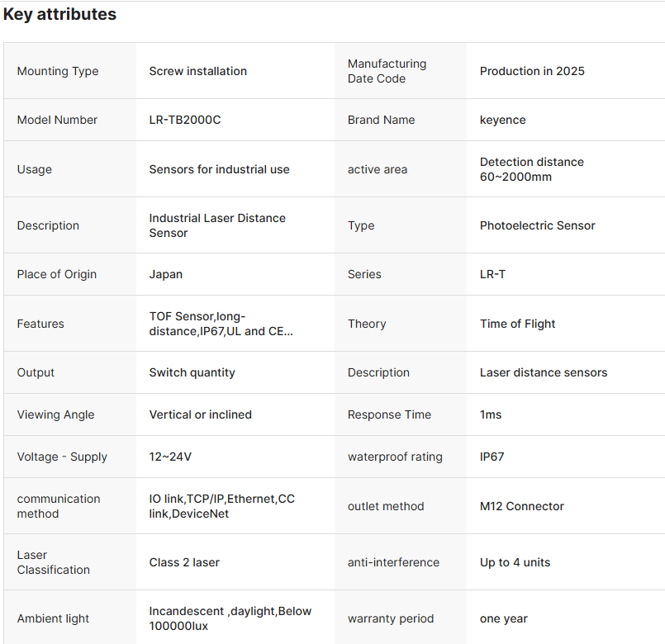Click the Mounting Type label cell

(x=58, y=71)
